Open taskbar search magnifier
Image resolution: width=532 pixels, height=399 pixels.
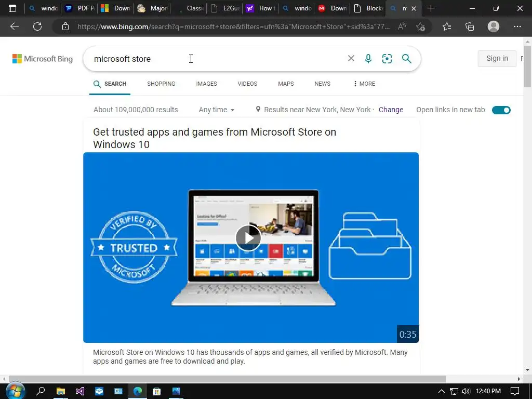(x=41, y=391)
